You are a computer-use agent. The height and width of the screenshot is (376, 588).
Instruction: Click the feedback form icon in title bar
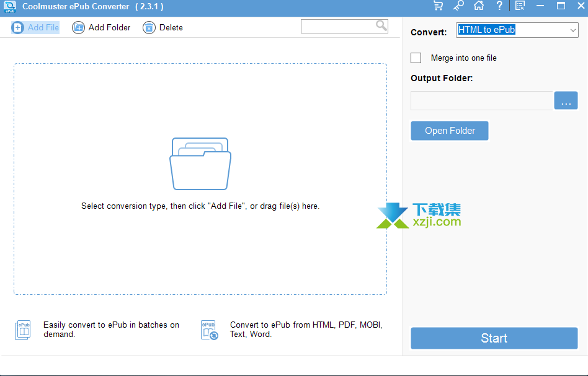[x=520, y=6]
